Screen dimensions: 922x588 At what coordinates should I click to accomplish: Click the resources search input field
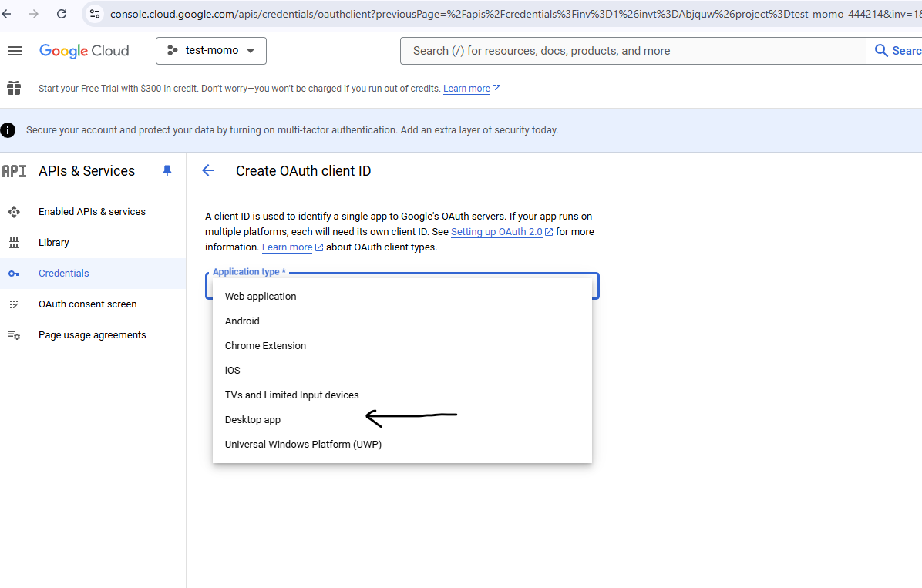click(x=632, y=51)
